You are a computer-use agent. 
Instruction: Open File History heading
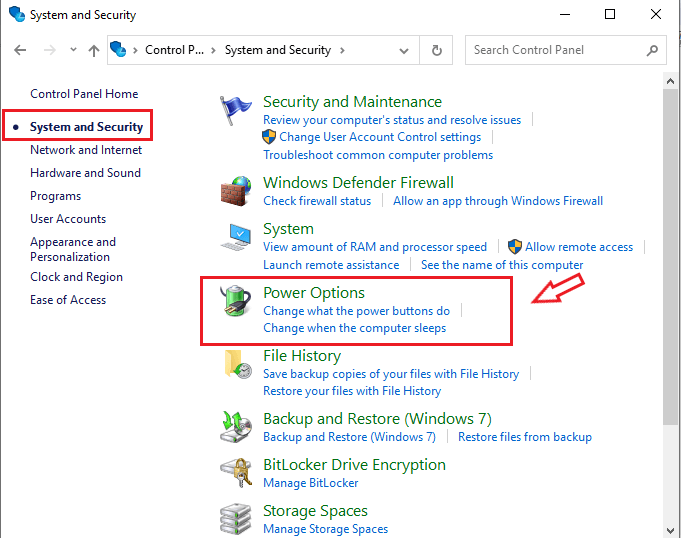pos(302,356)
